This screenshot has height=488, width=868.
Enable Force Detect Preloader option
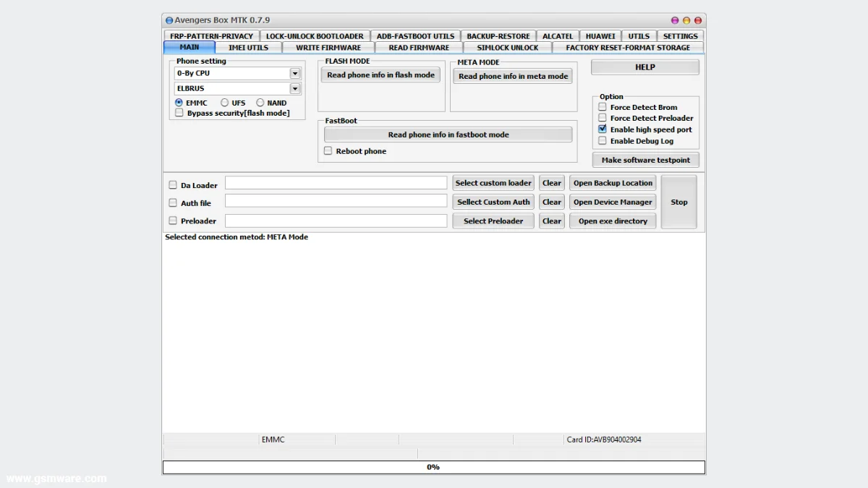click(603, 118)
